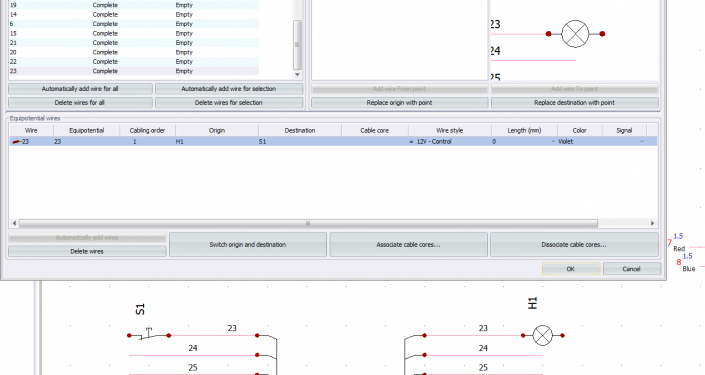Click Automatically add wire for all
705x375 pixels.
(x=80, y=89)
